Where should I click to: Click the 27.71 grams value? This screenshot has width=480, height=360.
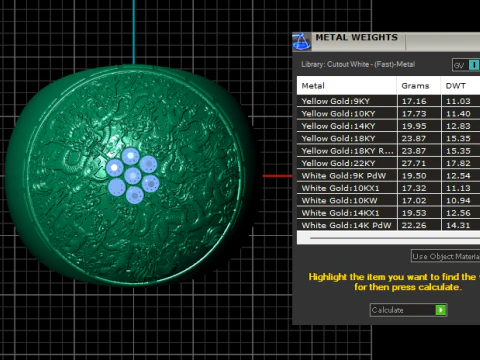pyautogui.click(x=414, y=163)
